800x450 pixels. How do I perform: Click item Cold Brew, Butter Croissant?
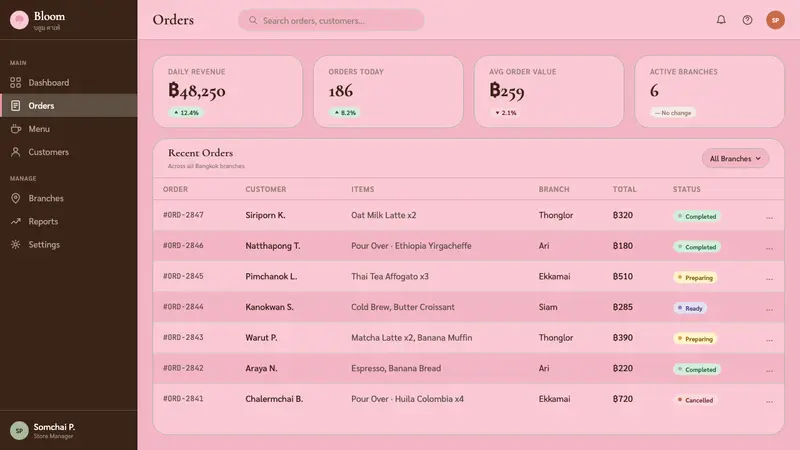403,307
